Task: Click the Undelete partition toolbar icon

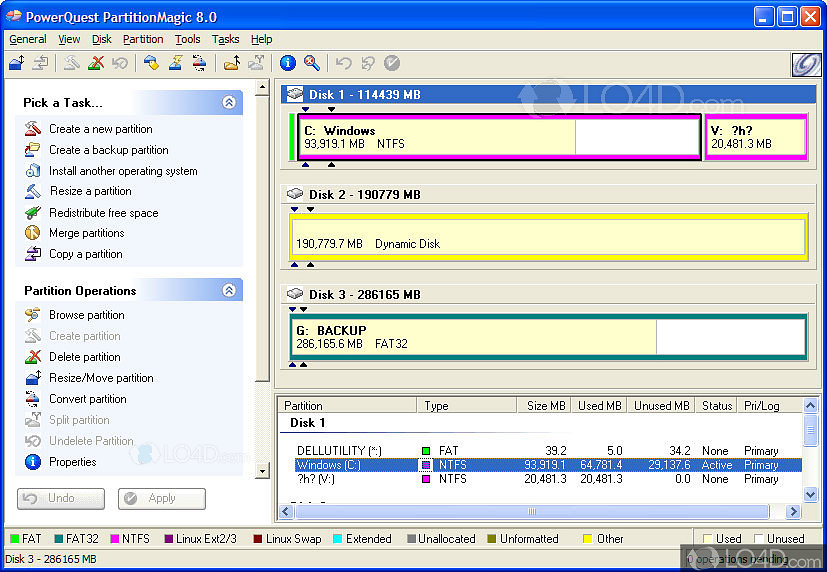Action: click(120, 63)
